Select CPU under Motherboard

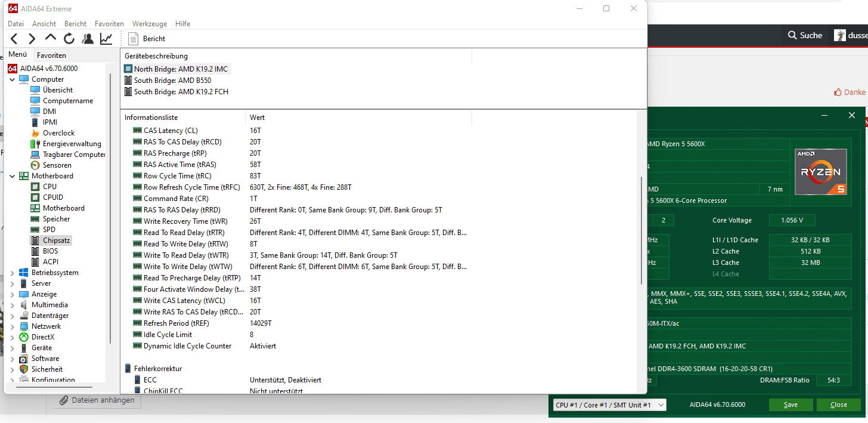pyautogui.click(x=49, y=187)
